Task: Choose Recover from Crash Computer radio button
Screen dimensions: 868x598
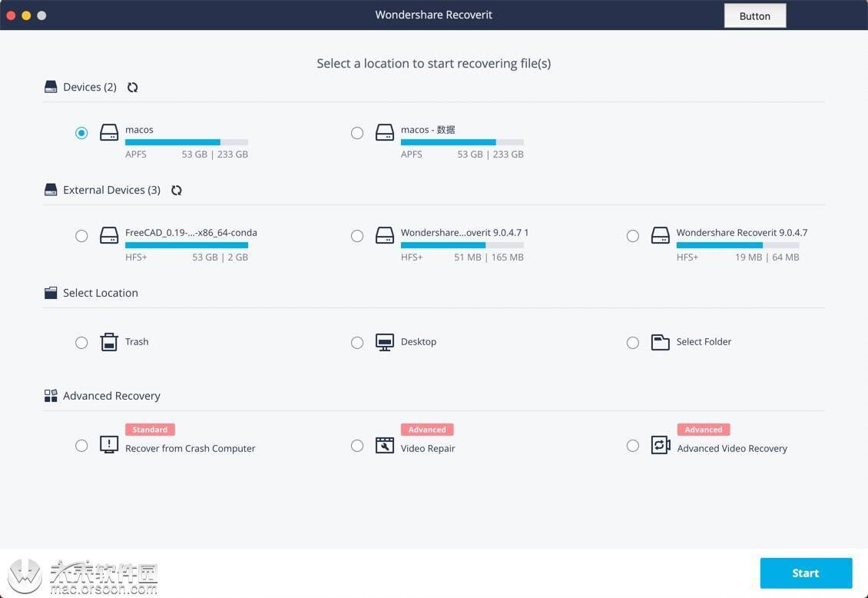Action: [x=81, y=446]
